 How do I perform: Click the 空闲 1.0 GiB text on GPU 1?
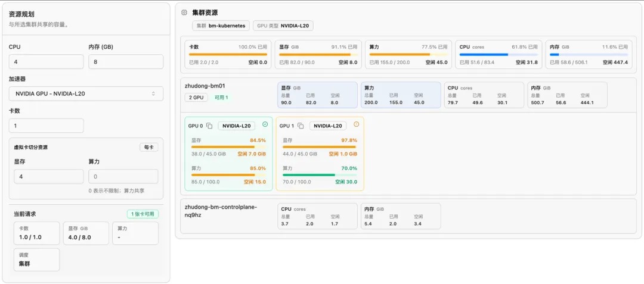click(343, 154)
